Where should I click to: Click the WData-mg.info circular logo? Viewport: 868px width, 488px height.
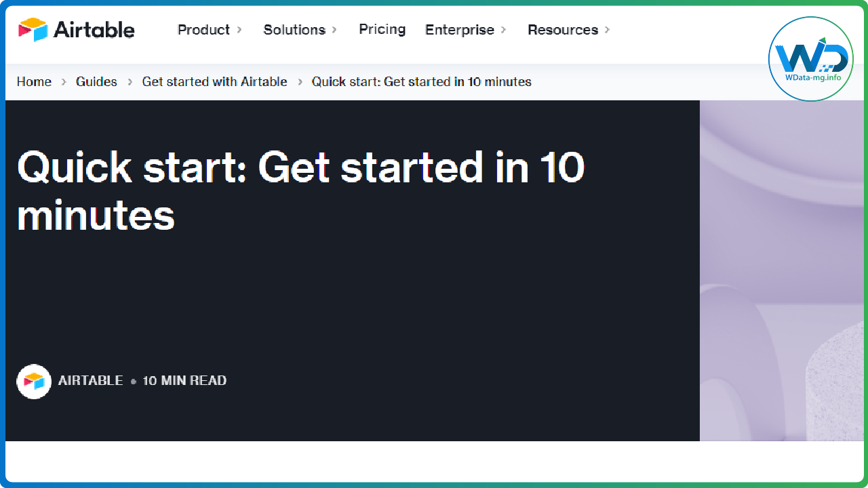(811, 59)
